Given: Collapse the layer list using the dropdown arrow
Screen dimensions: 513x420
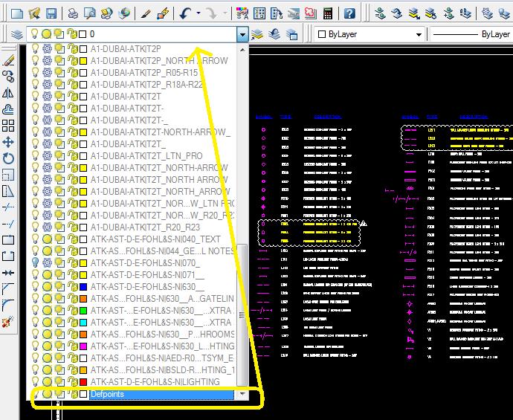Looking at the screenshot, I should click(242, 34).
